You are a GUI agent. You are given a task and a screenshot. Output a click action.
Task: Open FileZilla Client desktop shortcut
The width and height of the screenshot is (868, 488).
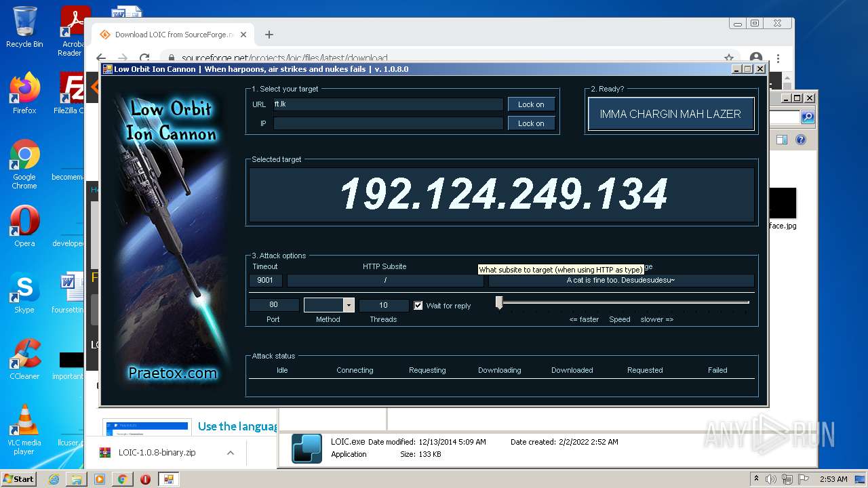click(x=69, y=94)
